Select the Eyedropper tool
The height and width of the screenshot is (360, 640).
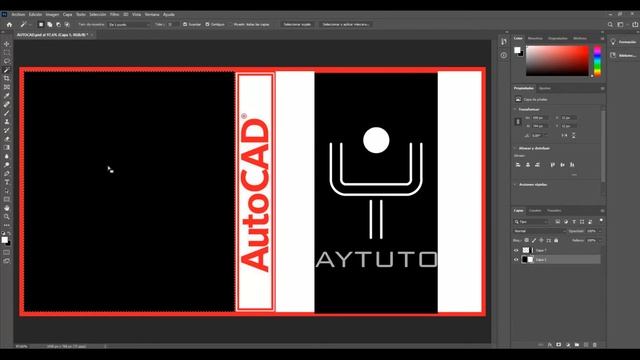click(x=7, y=96)
